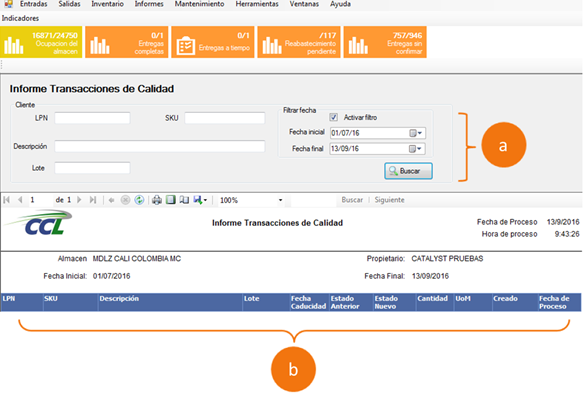
Task: Click the SKU column header
Action: click(71, 302)
